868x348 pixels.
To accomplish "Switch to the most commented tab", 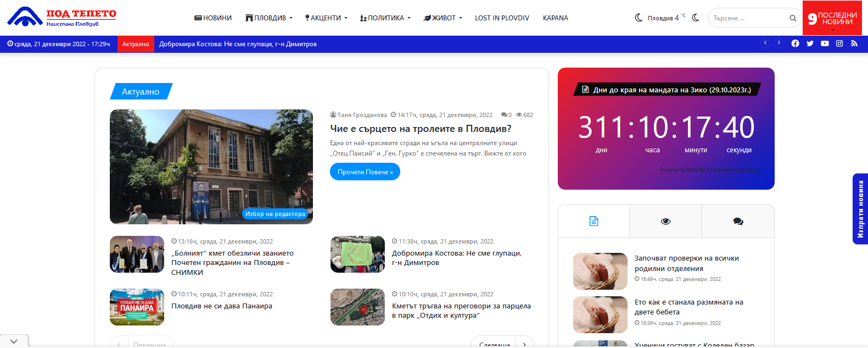I will [x=738, y=221].
